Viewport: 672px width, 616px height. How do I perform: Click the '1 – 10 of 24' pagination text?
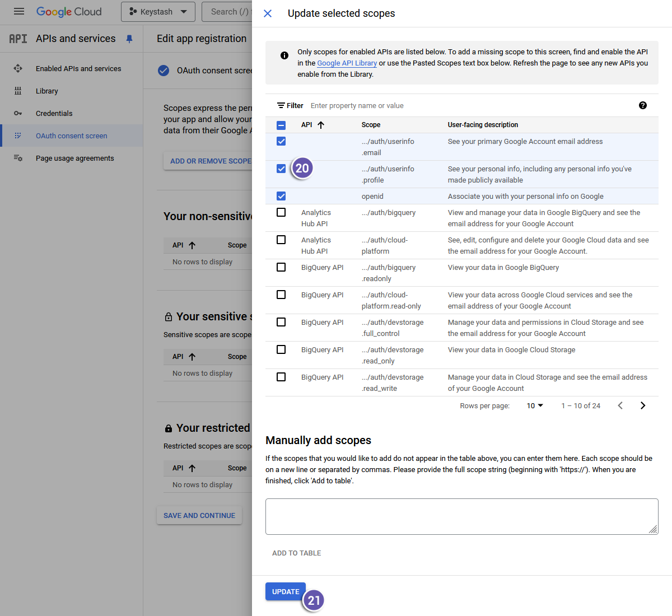click(581, 405)
